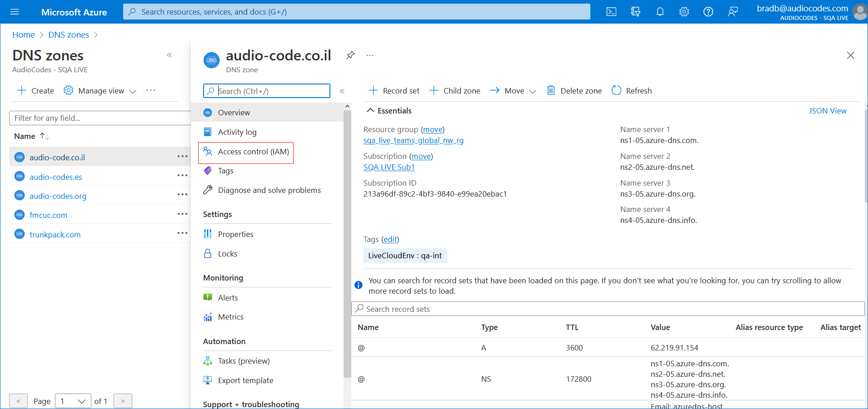Open the trunkpack.com DNS zone

pyautogui.click(x=55, y=235)
